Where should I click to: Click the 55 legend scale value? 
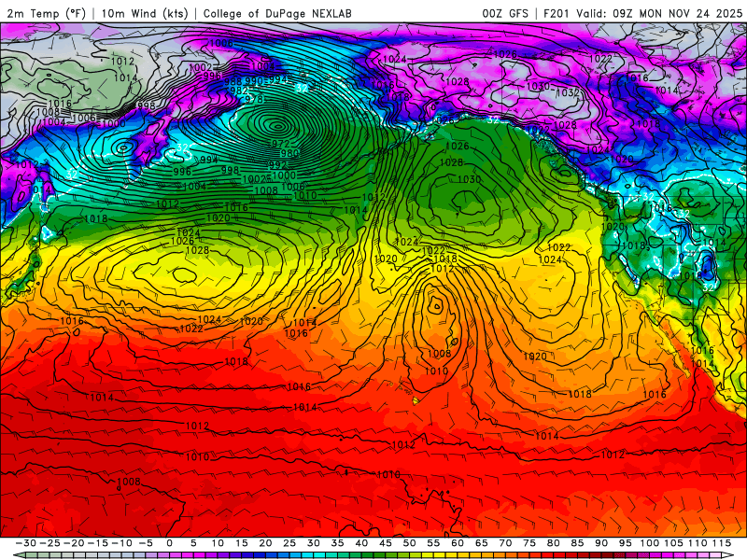(x=433, y=543)
